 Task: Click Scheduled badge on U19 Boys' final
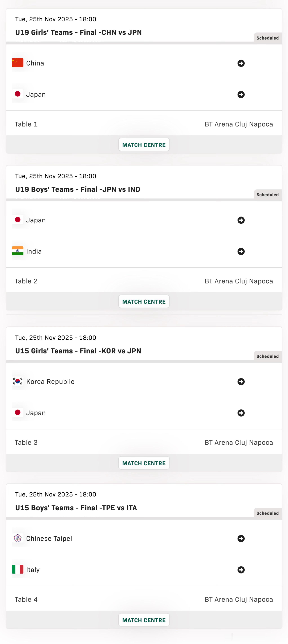267,195
